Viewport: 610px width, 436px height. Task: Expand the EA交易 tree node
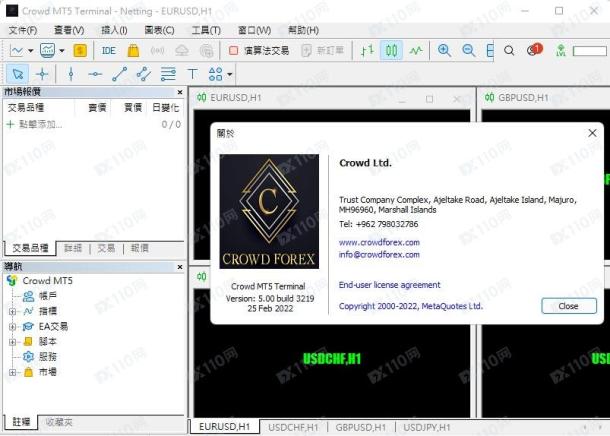coord(12,326)
